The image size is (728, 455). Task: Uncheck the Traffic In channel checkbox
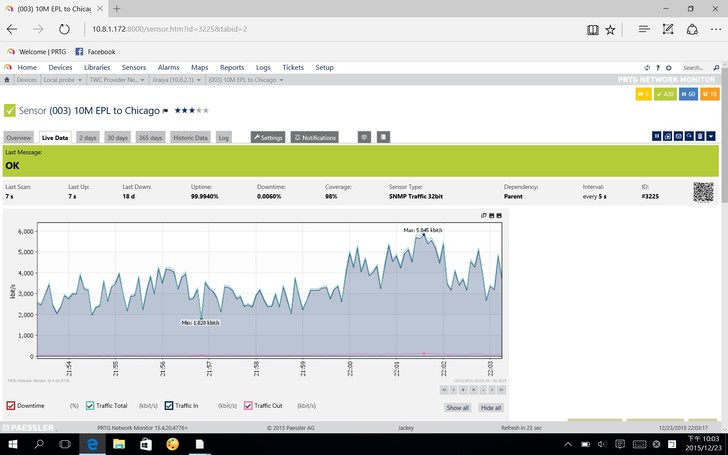(168, 405)
